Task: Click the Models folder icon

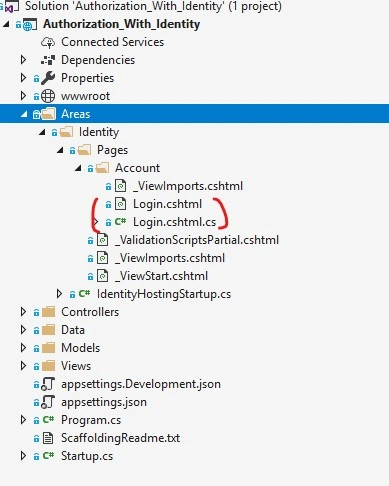Action: pyautogui.click(x=49, y=348)
